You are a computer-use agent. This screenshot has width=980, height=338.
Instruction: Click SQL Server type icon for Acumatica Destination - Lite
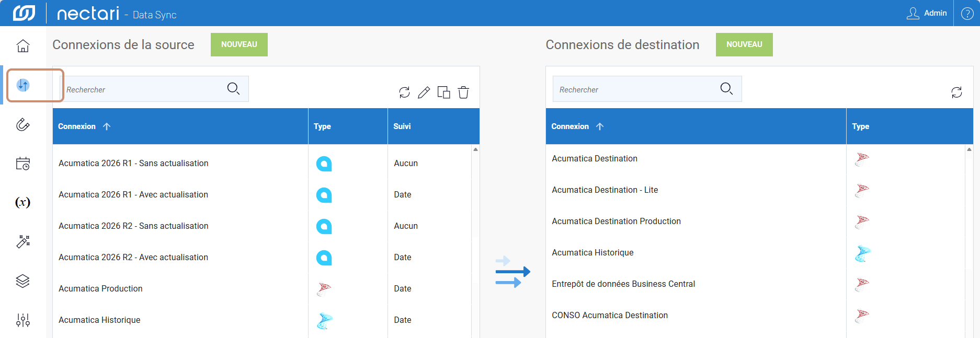click(x=862, y=190)
